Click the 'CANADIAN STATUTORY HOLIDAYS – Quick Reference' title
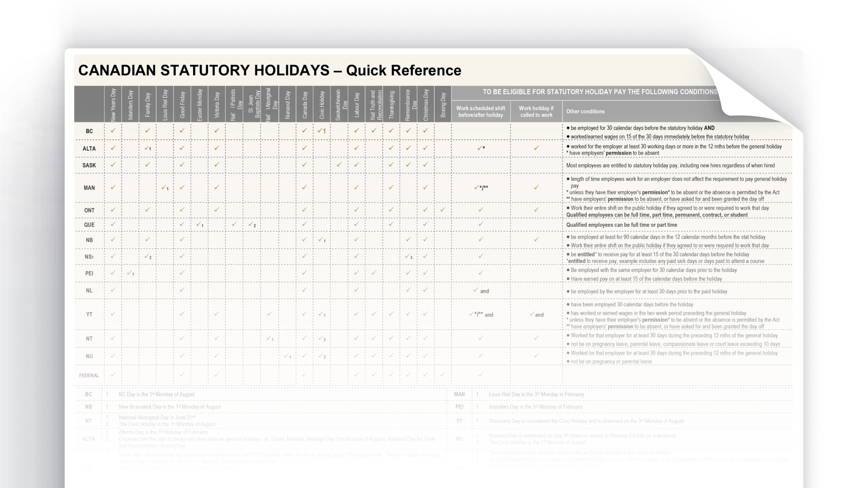The image size is (868, 488). coord(270,70)
